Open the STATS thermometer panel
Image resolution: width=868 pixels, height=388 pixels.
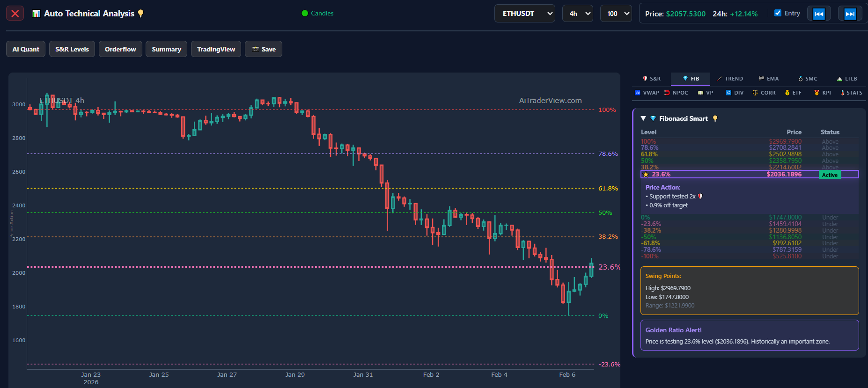coord(851,93)
